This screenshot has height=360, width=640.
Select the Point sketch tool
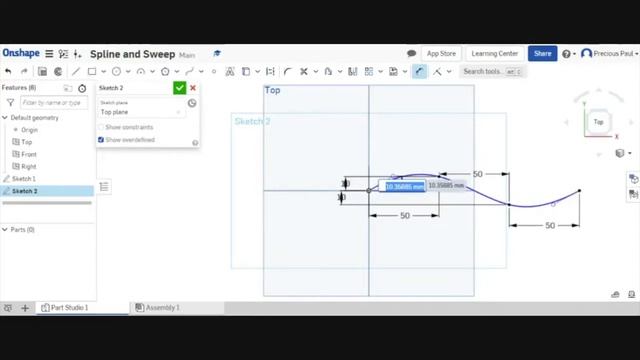[x=214, y=71]
